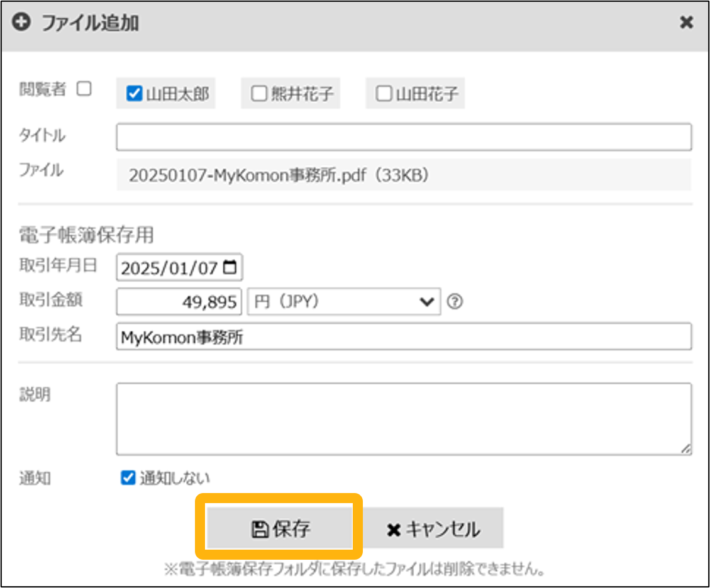Focus the 取引先名 field with MyKomon事務所
The height and width of the screenshot is (588, 710).
[403, 337]
